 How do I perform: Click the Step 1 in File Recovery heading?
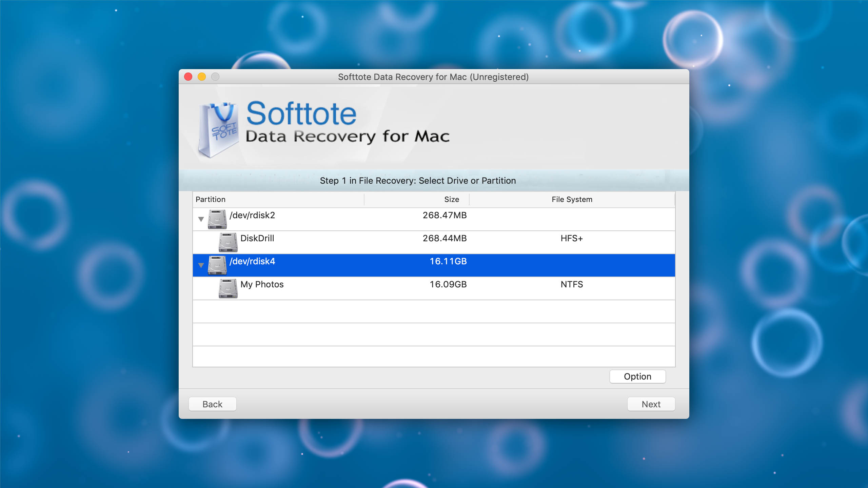418,181
